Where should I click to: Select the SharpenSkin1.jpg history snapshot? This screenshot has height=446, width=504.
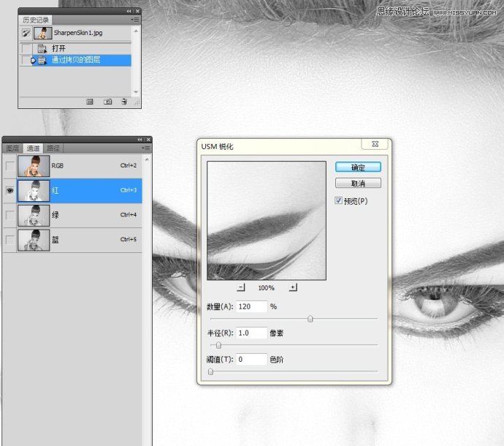click(x=75, y=33)
